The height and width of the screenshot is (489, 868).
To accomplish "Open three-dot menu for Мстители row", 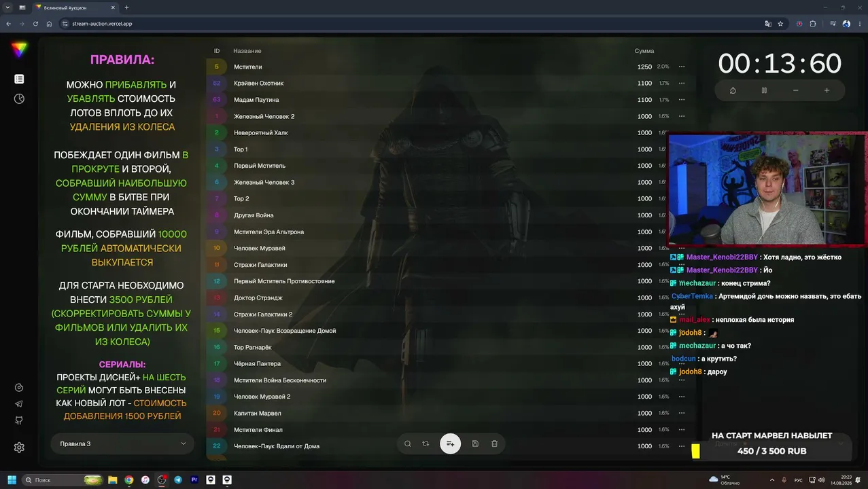I will (682, 67).
